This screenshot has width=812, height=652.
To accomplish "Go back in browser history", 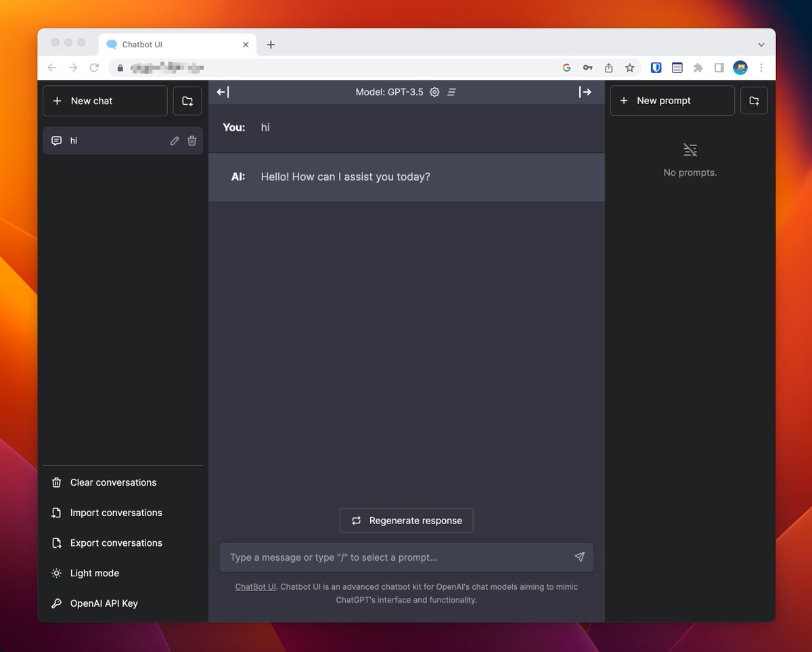I will point(52,68).
